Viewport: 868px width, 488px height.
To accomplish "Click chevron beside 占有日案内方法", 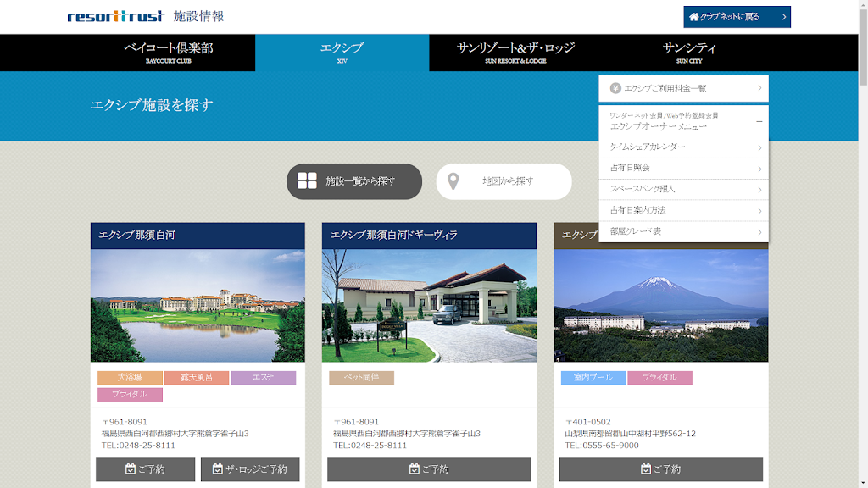I will click(x=759, y=211).
